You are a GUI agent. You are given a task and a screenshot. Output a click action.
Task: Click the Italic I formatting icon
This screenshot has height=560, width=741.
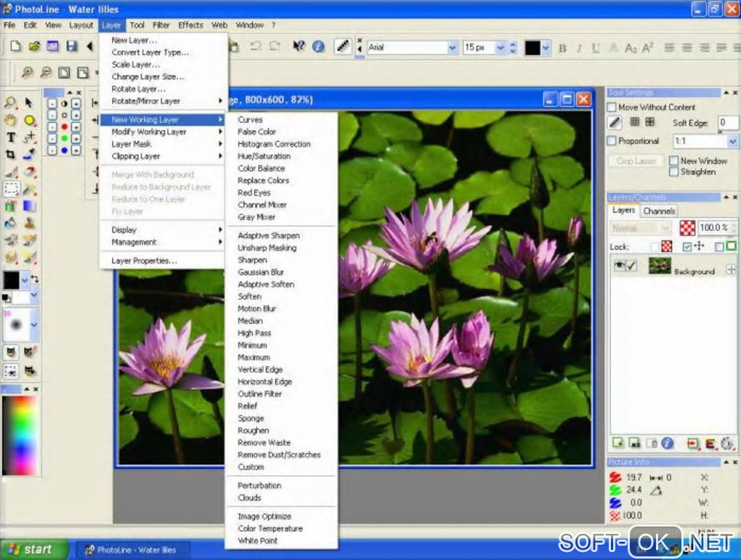tap(580, 48)
